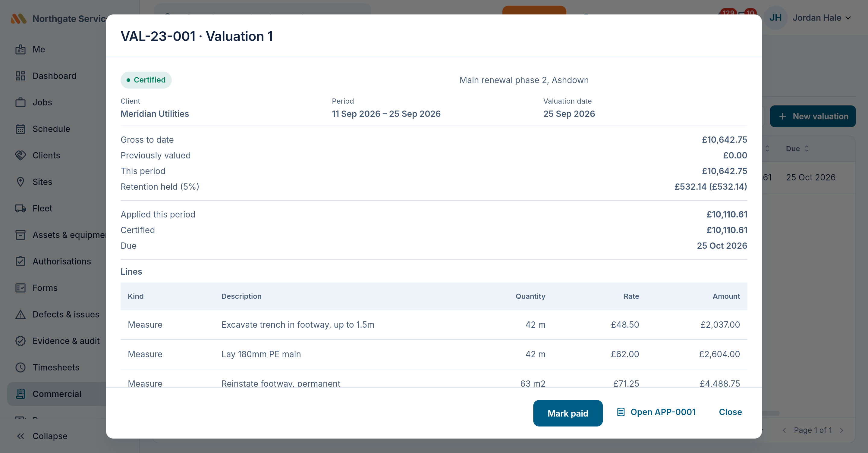Click the Lay 180mm PE main line
Image resolution: width=868 pixels, height=453 pixels.
(x=434, y=354)
